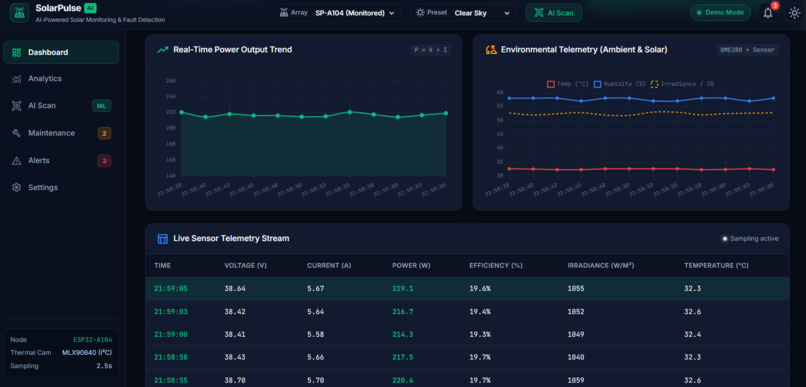
Task: Click node ID ESP32-A104
Action: [93, 340]
